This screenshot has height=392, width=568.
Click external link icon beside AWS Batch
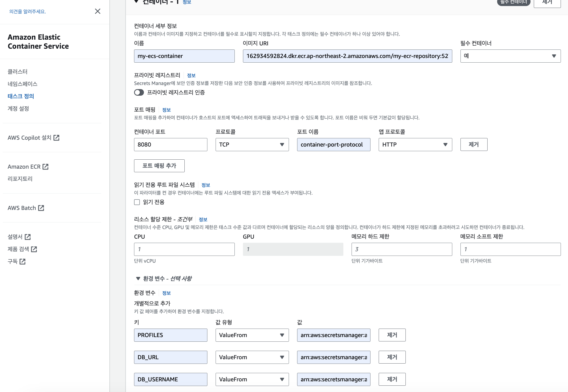click(x=41, y=208)
